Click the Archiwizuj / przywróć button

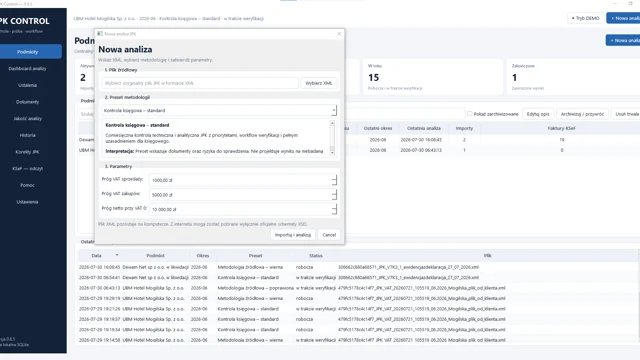tap(582, 114)
